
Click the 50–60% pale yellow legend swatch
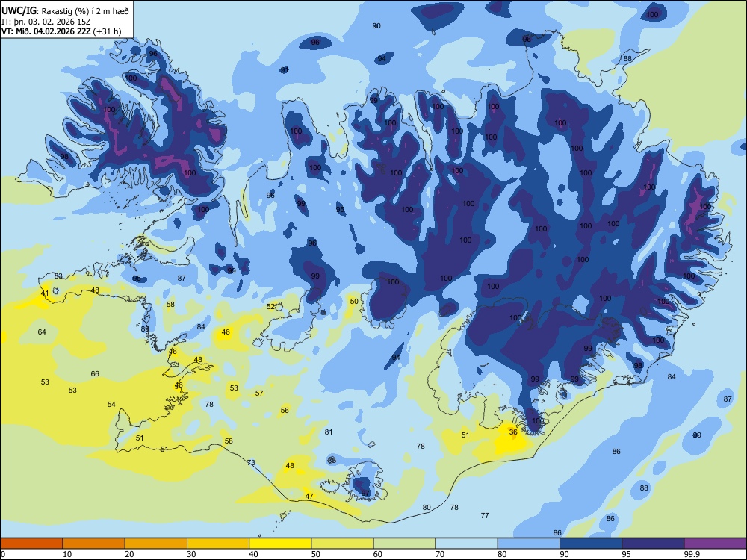click(x=342, y=544)
